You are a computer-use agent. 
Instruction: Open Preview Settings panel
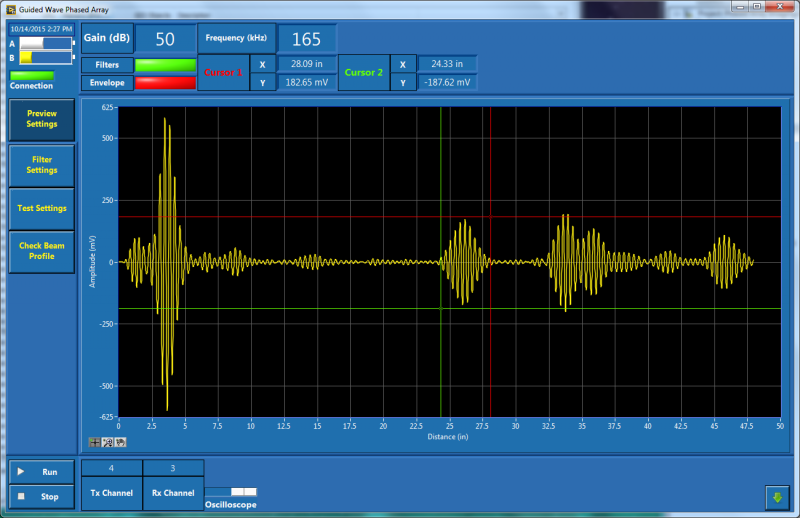click(x=42, y=119)
